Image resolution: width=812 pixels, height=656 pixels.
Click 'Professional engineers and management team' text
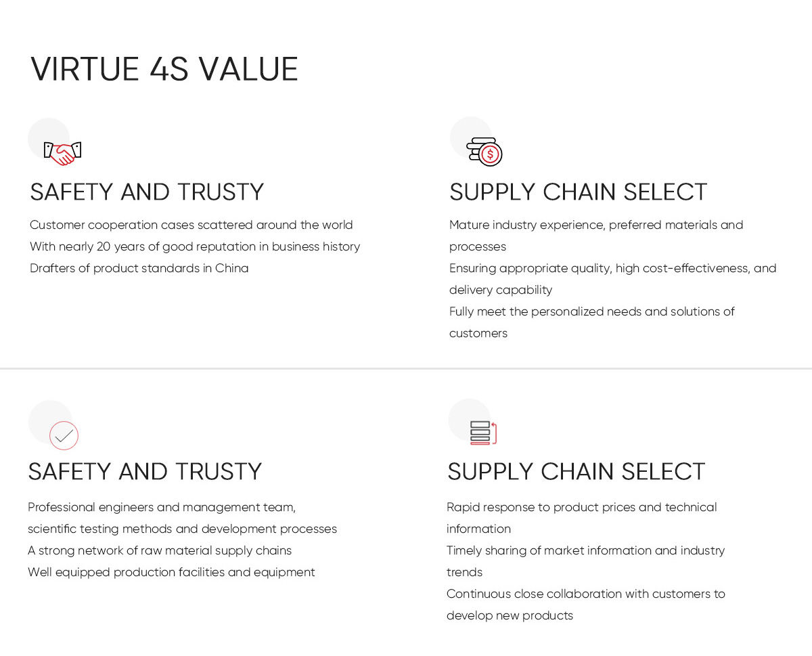point(162,507)
